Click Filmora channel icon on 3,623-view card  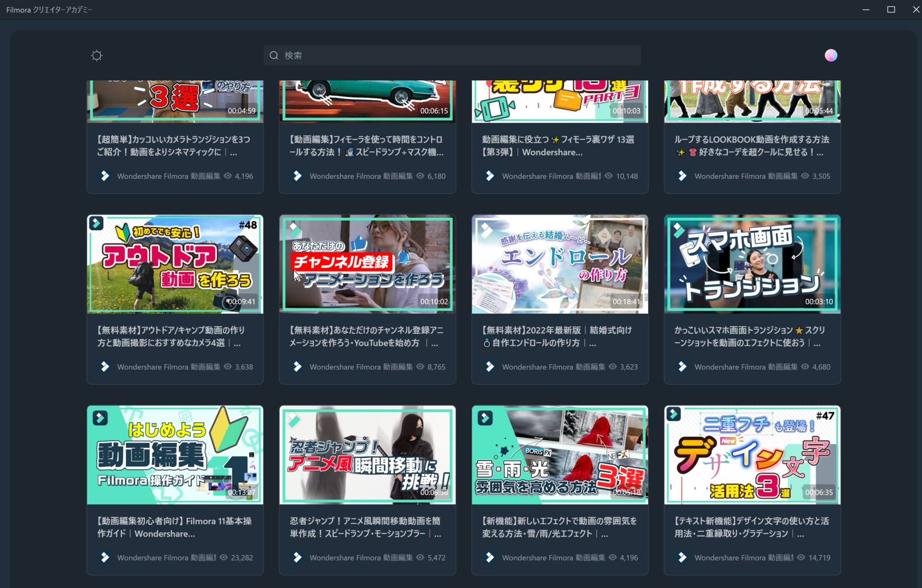490,366
